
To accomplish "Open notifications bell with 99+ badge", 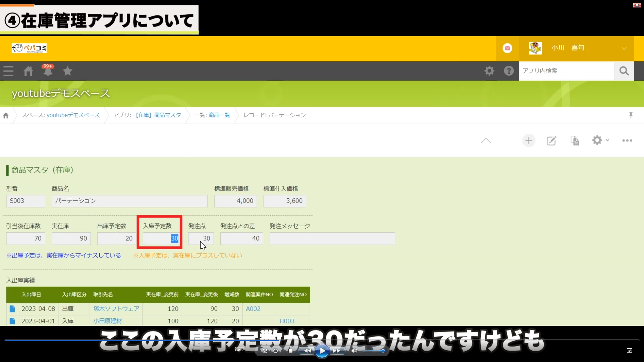I will (x=48, y=71).
